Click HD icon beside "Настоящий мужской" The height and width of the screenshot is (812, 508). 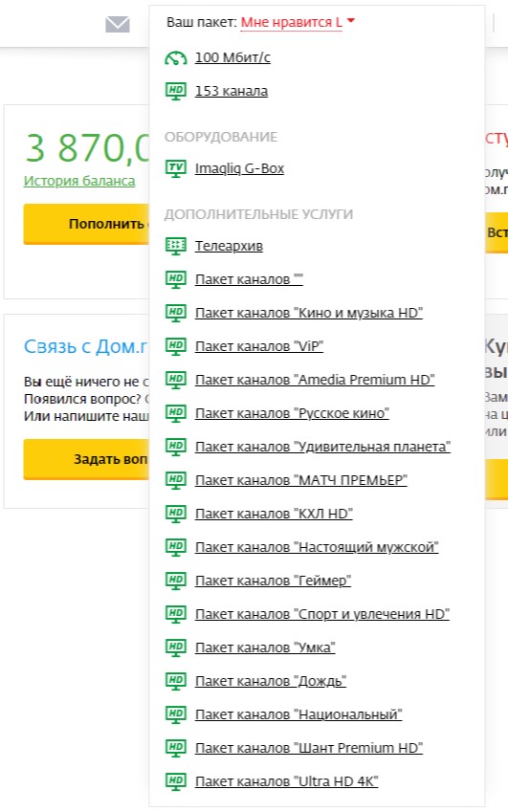pyautogui.click(x=175, y=547)
